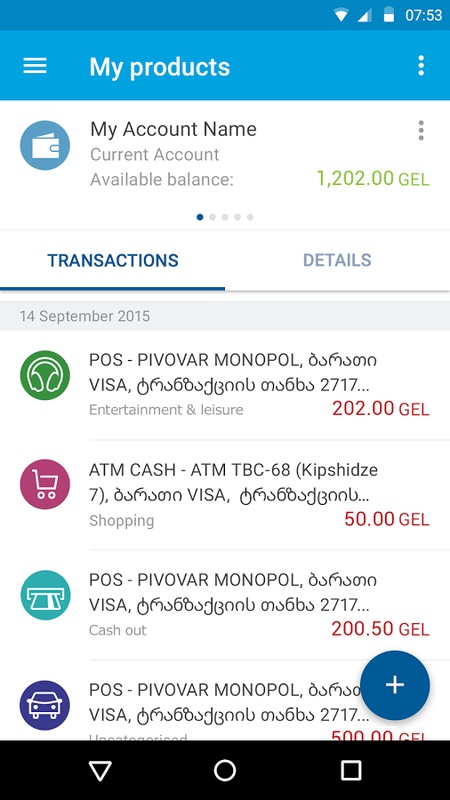
Task: Tap the Android home circle button
Action: coord(225,770)
